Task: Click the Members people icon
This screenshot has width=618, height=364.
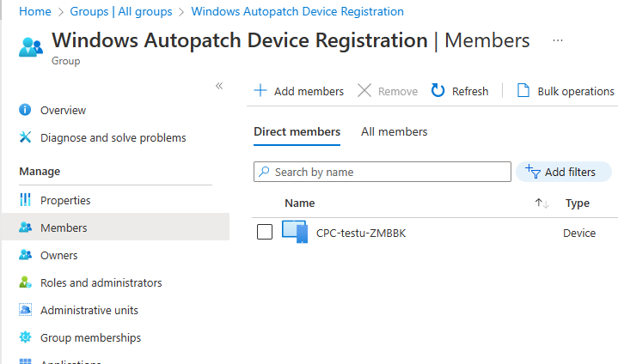Action: pos(25,227)
